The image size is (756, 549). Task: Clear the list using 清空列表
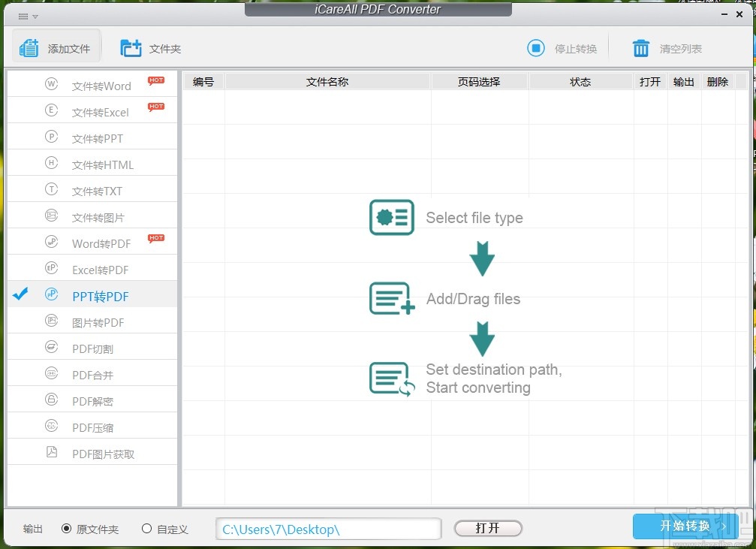click(667, 48)
